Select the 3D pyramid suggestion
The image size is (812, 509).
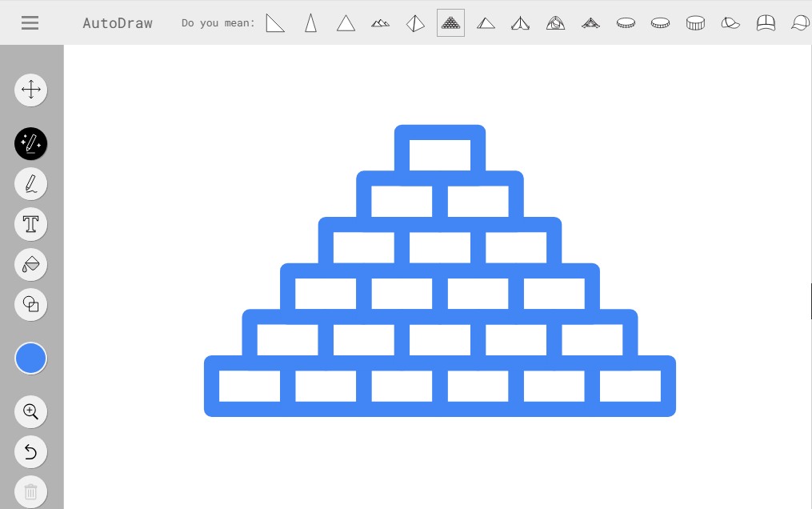point(415,23)
